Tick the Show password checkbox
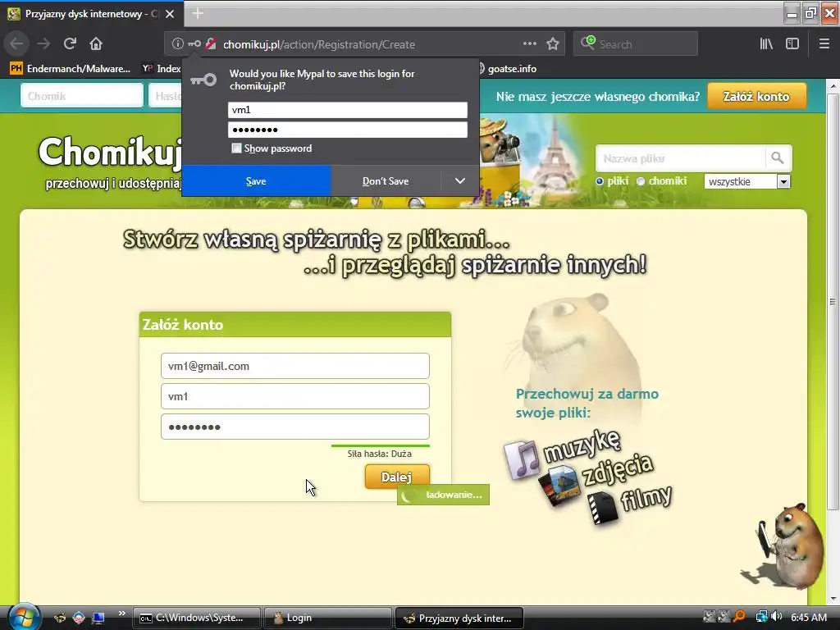This screenshot has width=840, height=630. (236, 148)
